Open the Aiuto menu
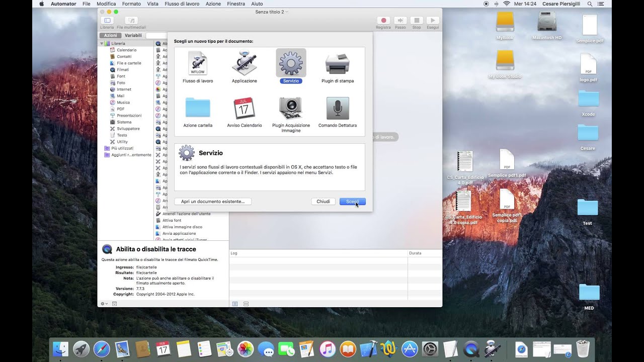This screenshot has width=644, height=362. click(257, 4)
